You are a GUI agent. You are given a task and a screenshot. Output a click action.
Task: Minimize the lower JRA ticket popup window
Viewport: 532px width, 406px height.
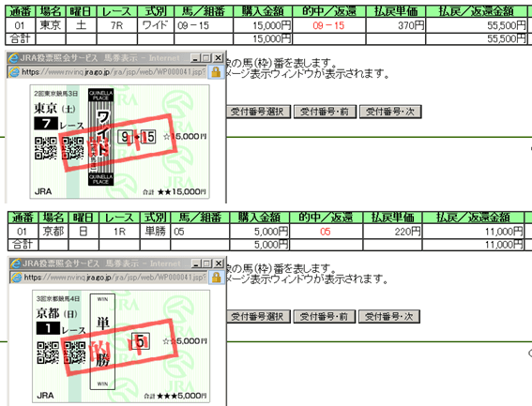[x=195, y=263]
